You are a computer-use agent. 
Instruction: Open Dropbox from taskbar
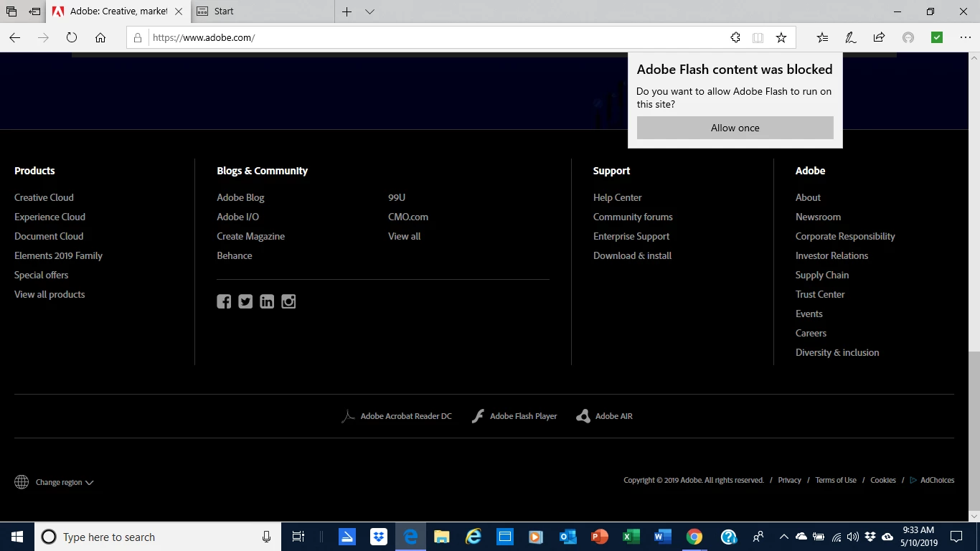pos(379,537)
